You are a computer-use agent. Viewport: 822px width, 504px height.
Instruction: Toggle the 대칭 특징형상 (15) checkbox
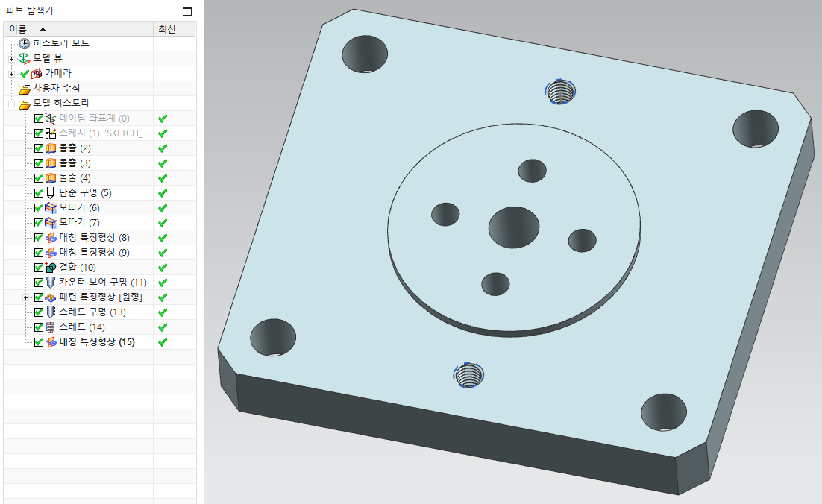(38, 342)
